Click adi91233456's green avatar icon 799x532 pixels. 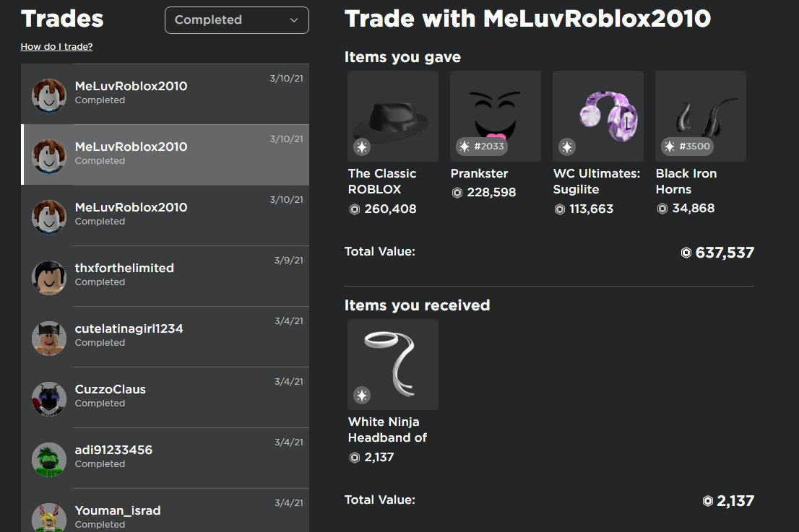click(49, 459)
